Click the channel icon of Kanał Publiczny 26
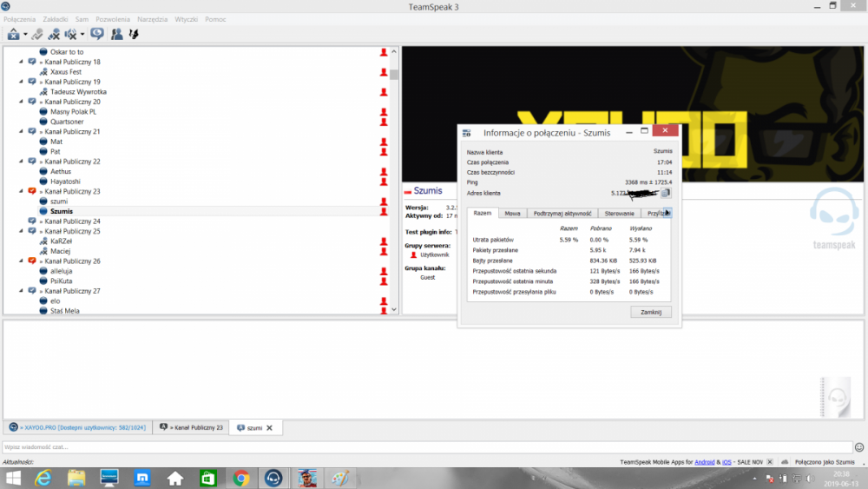The width and height of the screenshot is (868, 489). coord(32,261)
